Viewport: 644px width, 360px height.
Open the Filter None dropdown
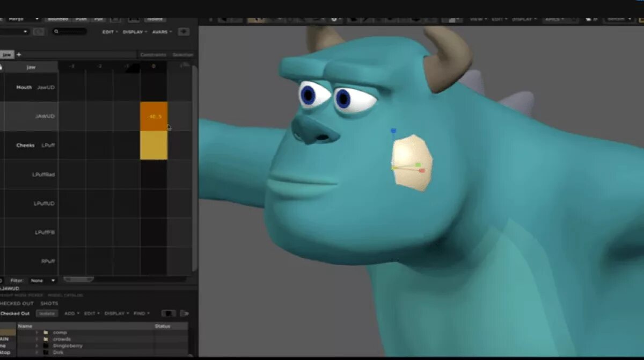pos(43,280)
